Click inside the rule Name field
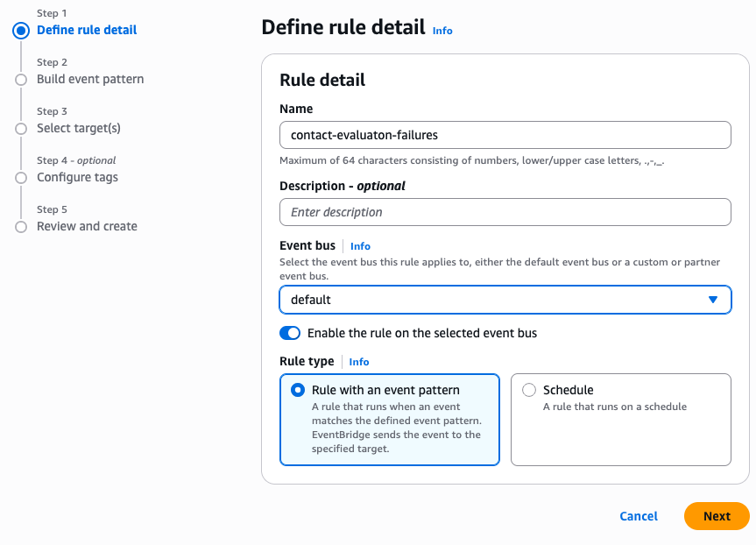Image resolution: width=756 pixels, height=545 pixels. click(x=505, y=135)
